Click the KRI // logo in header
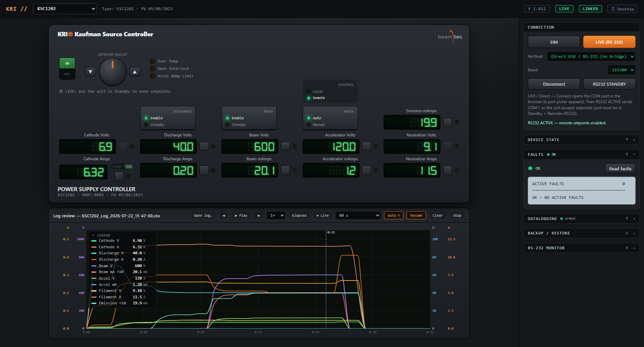The height and width of the screenshot is (347, 644). point(16,9)
